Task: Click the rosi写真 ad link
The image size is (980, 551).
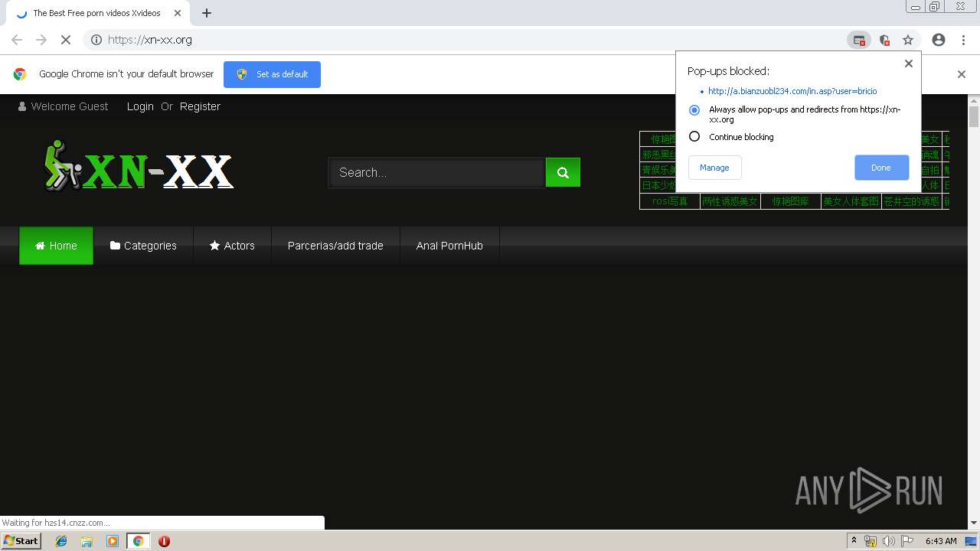Action: point(670,201)
